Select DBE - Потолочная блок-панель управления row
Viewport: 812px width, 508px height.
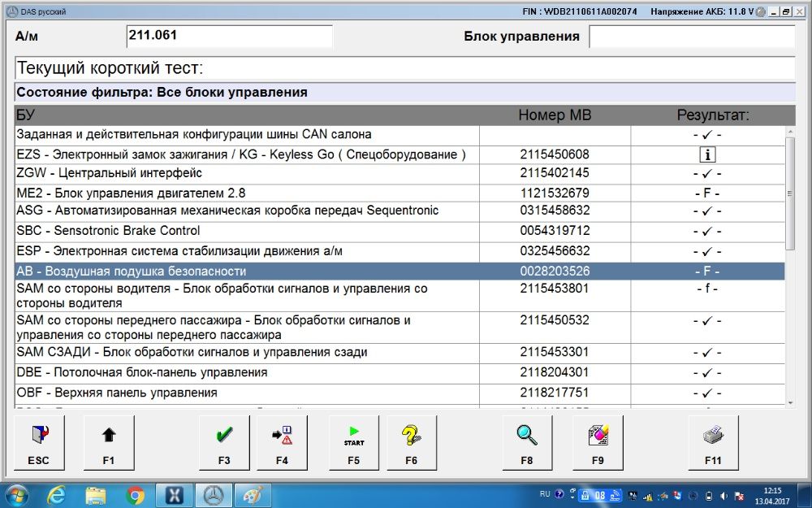pyautogui.click(x=400, y=373)
